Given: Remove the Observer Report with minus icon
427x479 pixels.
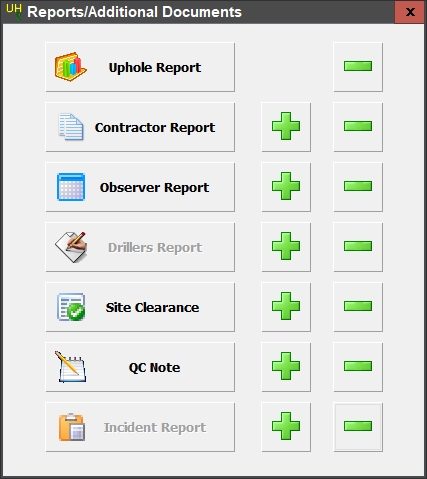Looking at the screenshot, I should pyautogui.click(x=358, y=187).
